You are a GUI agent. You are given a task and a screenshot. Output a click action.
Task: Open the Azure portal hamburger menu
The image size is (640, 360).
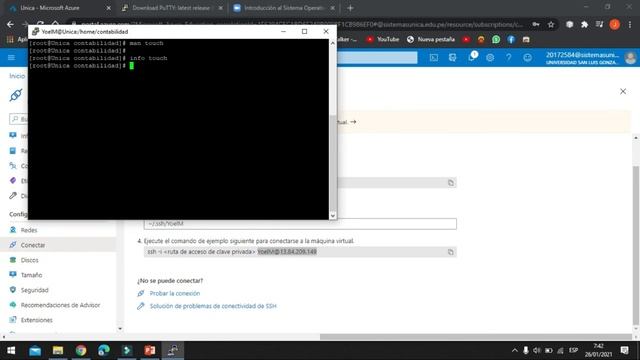[x=11, y=58]
